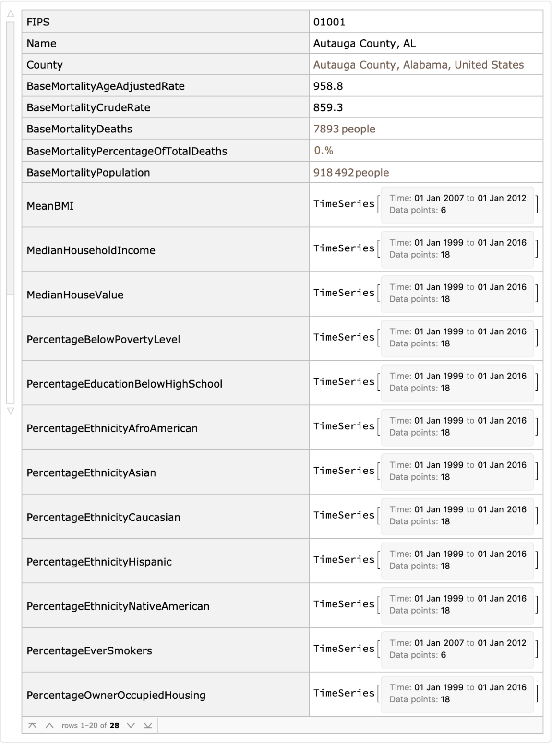This screenshot has width=552, height=756.
Task: Open the MedianHouseholdIncome TimeSeries summary
Action: (457, 249)
